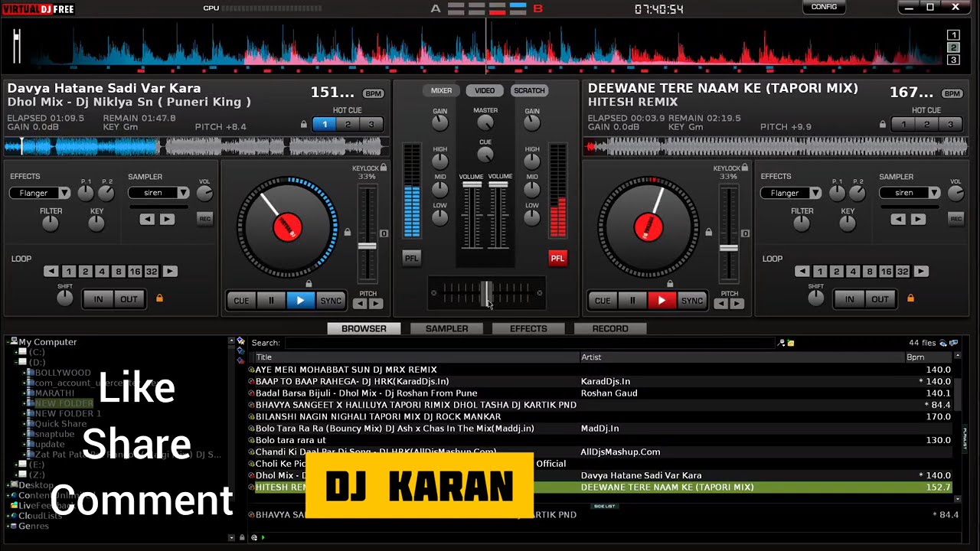Reset left deck pitch to zero

pyautogui.click(x=384, y=233)
